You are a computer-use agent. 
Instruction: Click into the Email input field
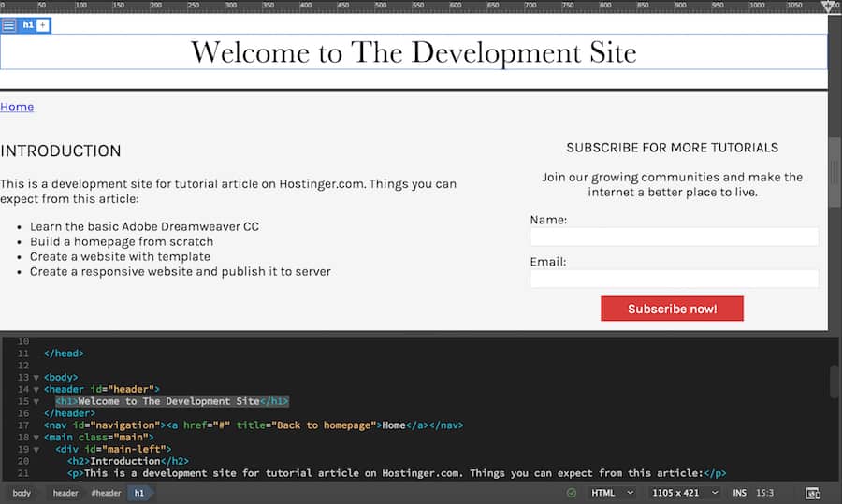(674, 279)
